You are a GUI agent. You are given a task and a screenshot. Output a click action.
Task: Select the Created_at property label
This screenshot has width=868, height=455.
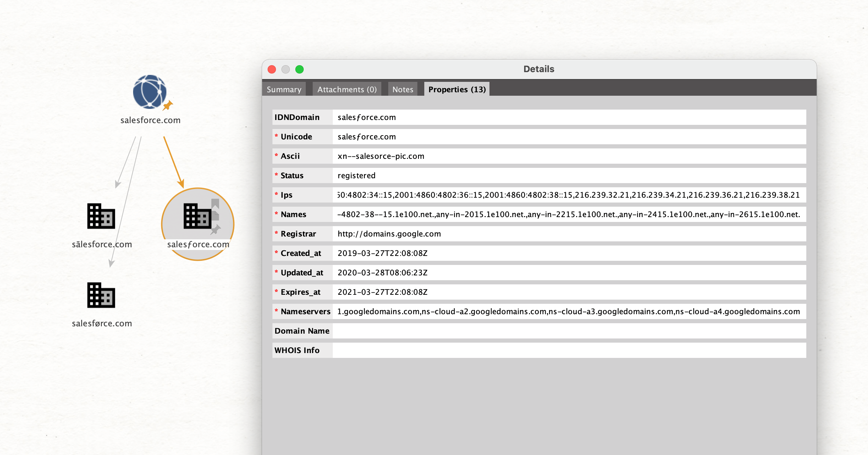302,253
